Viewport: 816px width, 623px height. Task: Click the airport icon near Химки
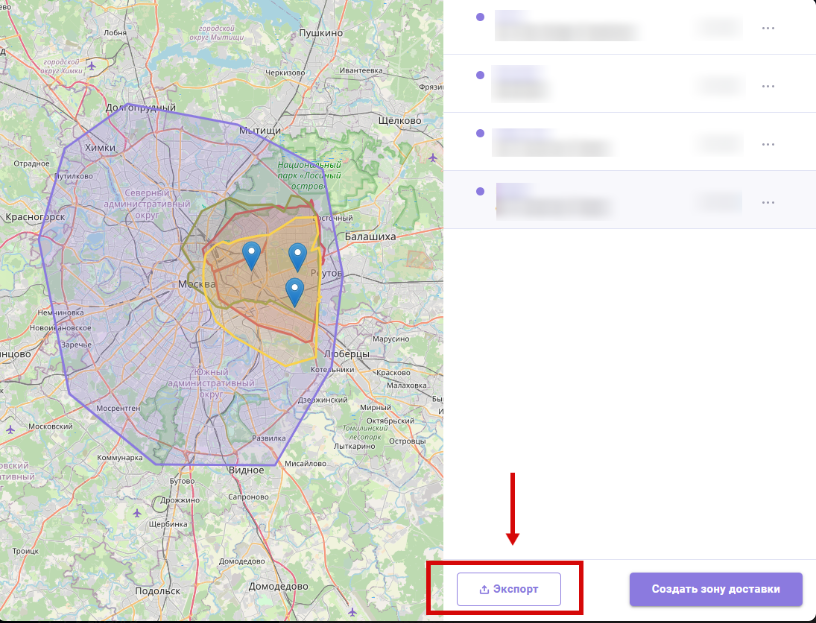(93, 66)
